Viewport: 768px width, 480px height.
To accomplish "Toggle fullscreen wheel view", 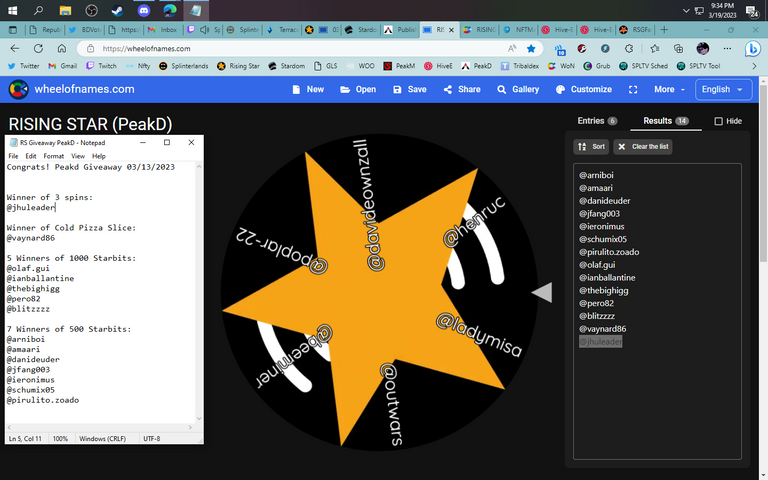I will 633,90.
